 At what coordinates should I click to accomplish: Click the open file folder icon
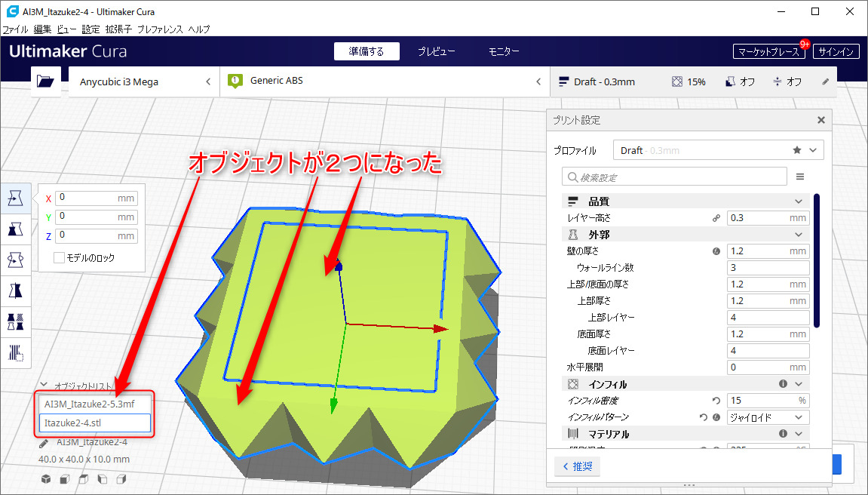(x=45, y=81)
